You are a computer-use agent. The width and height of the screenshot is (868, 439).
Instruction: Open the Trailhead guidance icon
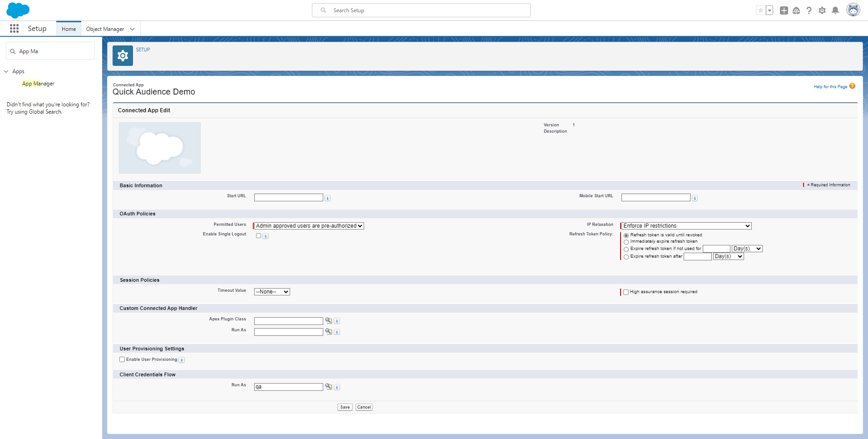796,10
